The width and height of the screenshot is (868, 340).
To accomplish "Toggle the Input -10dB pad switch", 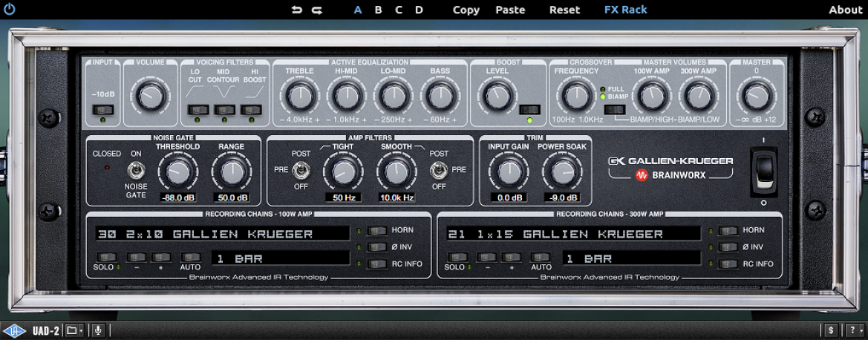I will (103, 109).
